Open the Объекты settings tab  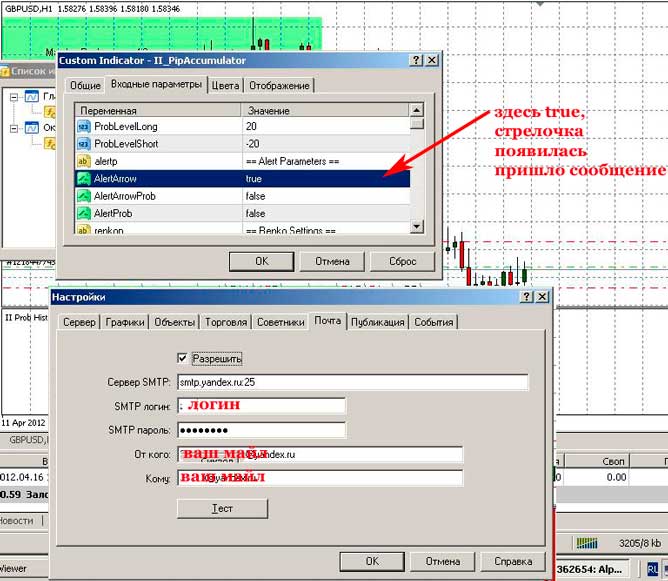[175, 322]
